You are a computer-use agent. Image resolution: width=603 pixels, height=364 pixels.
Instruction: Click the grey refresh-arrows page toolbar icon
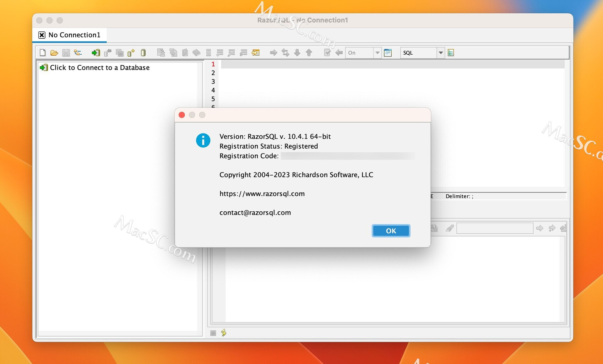(173, 53)
